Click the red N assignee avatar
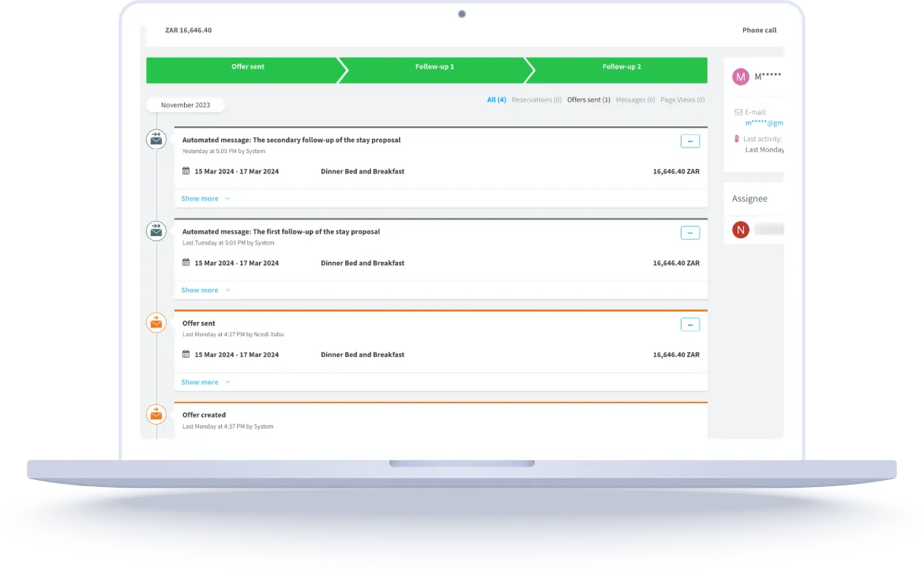This screenshot has width=924, height=577. pyautogui.click(x=741, y=230)
